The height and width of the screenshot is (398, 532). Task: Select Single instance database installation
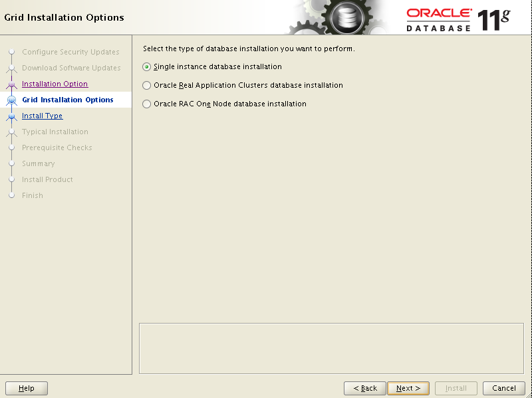[x=147, y=66]
